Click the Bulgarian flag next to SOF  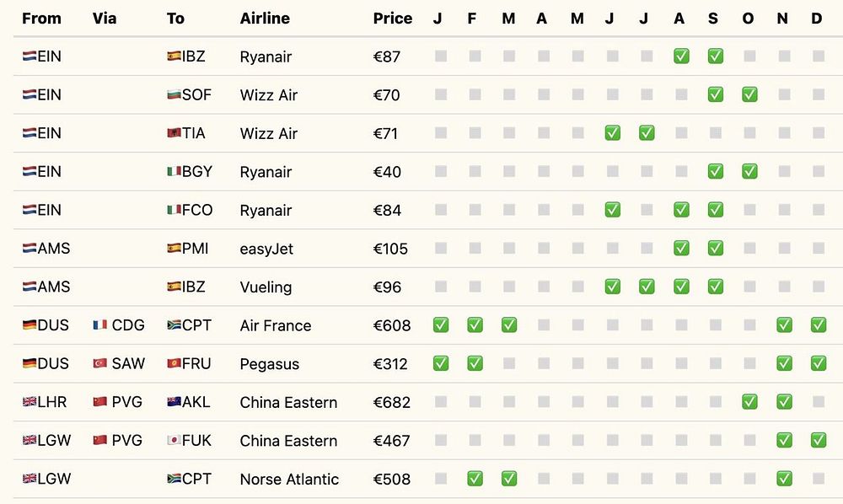click(x=175, y=95)
